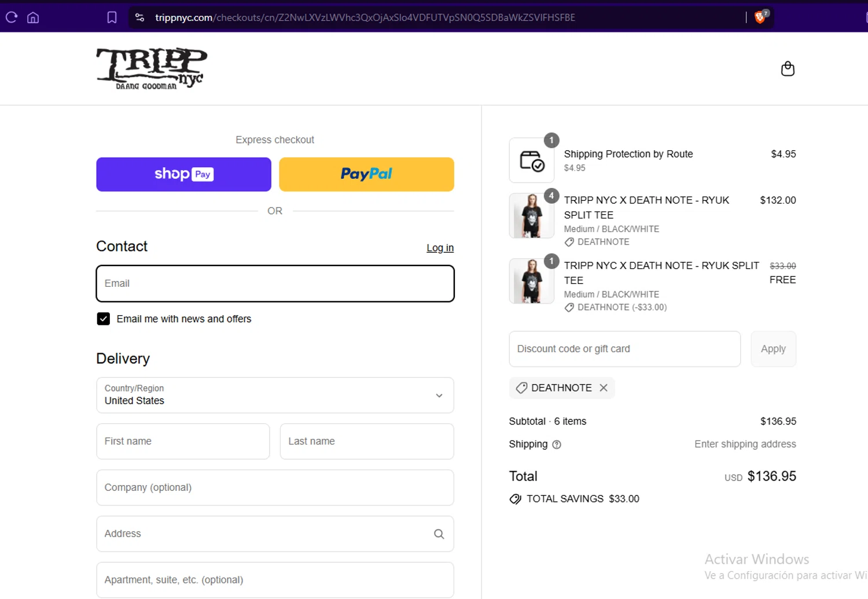Focus the First name field
Screen dimensions: 868x599
point(183,441)
